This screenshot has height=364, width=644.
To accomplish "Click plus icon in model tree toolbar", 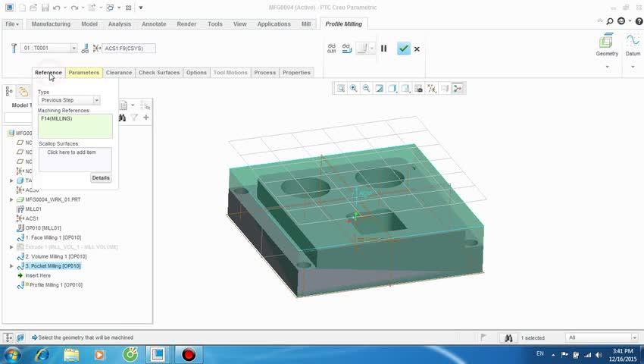I will pyautogui.click(x=145, y=118).
